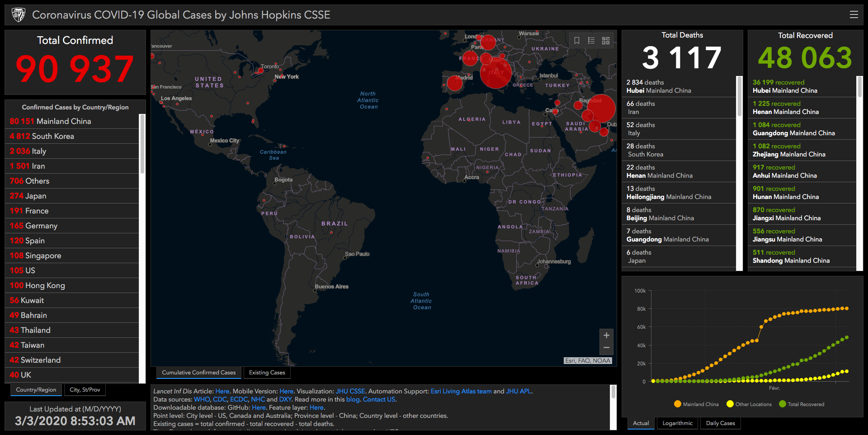This screenshot has height=435, width=868.
Task: Click the confirmed cases list scrollbar
Action: (x=142, y=144)
